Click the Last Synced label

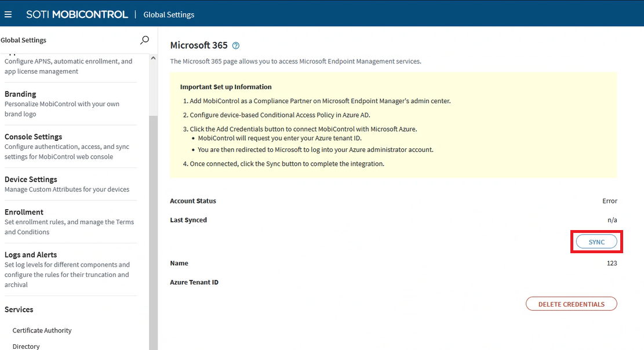[x=188, y=220]
